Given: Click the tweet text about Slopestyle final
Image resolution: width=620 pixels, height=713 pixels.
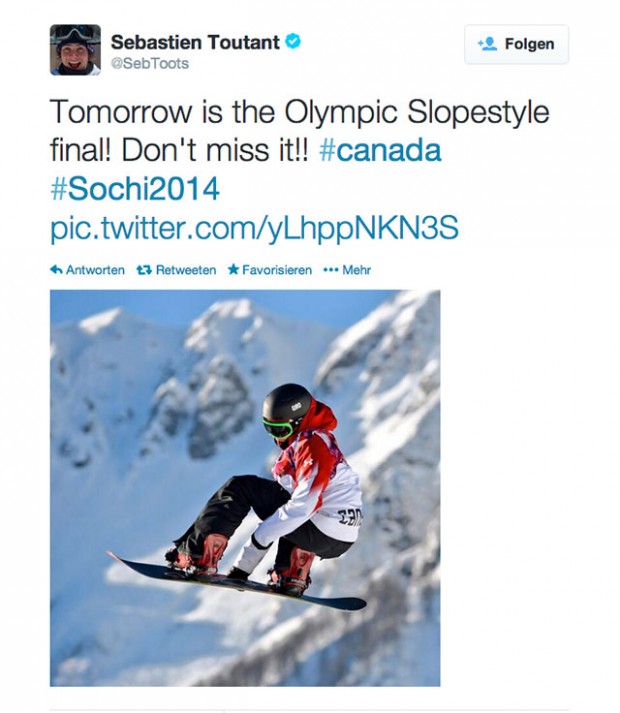Looking at the screenshot, I should pos(300,112).
